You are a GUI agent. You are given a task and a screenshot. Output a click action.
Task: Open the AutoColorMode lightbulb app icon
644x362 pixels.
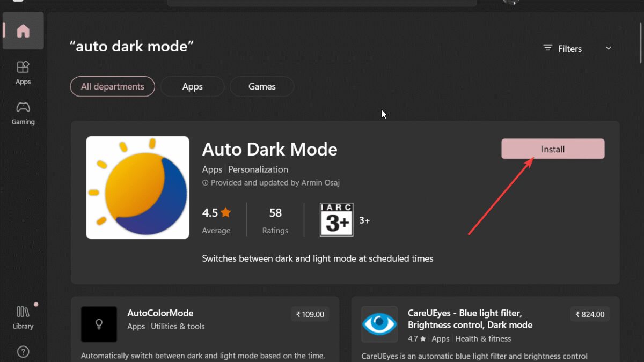coord(99,324)
